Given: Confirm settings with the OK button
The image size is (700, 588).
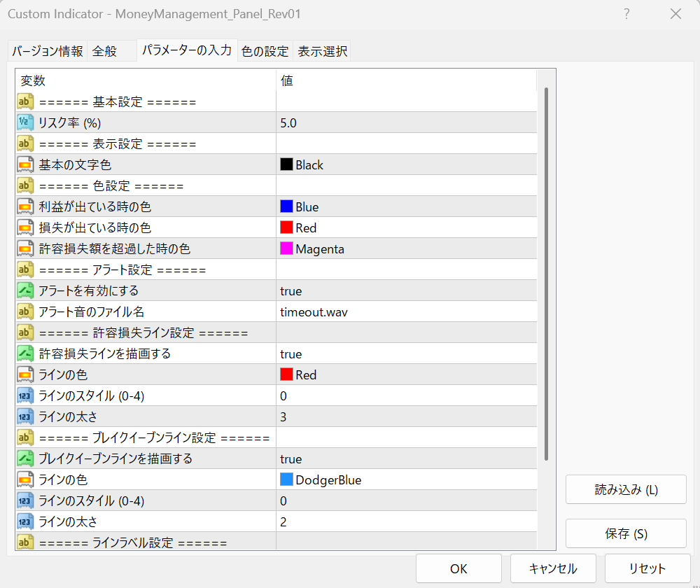Looking at the screenshot, I should (x=458, y=568).
